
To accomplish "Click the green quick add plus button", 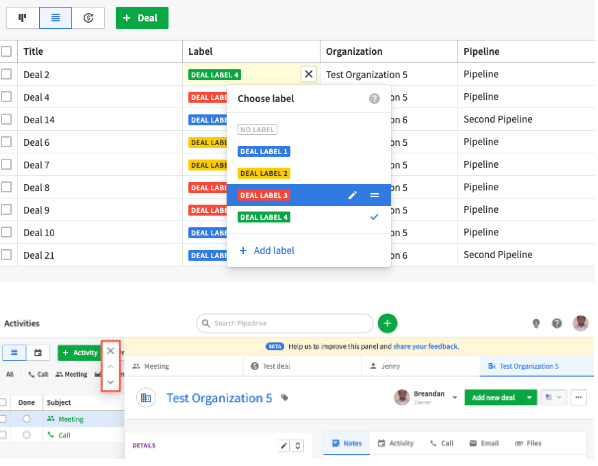I will [387, 323].
